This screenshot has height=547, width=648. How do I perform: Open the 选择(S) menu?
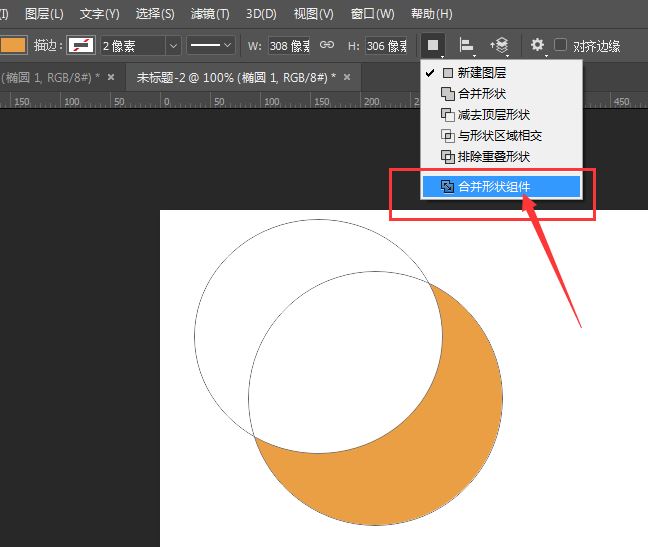[155, 14]
